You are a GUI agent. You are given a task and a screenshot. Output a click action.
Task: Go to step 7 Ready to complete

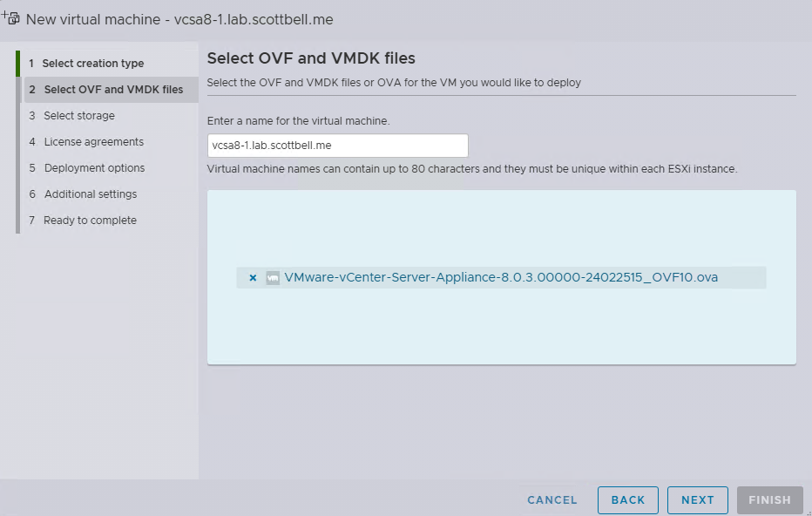[90, 221]
